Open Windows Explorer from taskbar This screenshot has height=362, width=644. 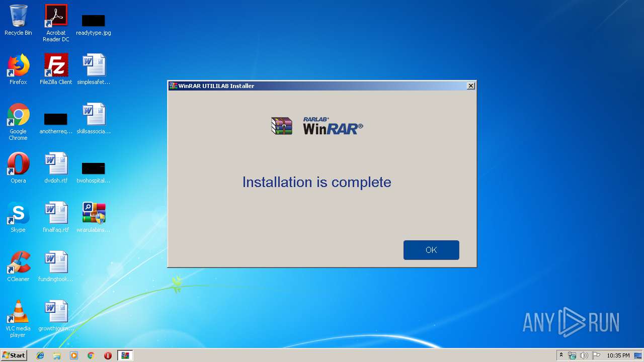[x=57, y=355]
